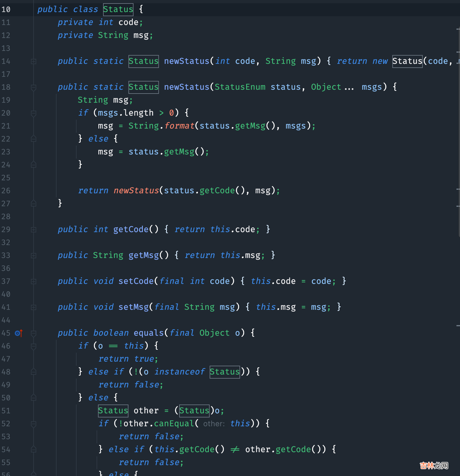This screenshot has height=476, width=460.
Task: Click 'new Status' constructor call on line 14
Action: click(x=398, y=61)
